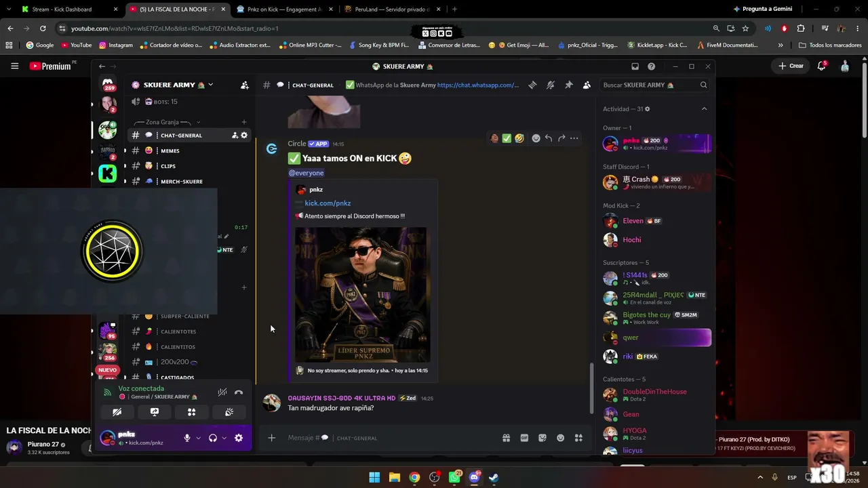
Task: Add reaction to Circle's message
Action: coord(536,138)
